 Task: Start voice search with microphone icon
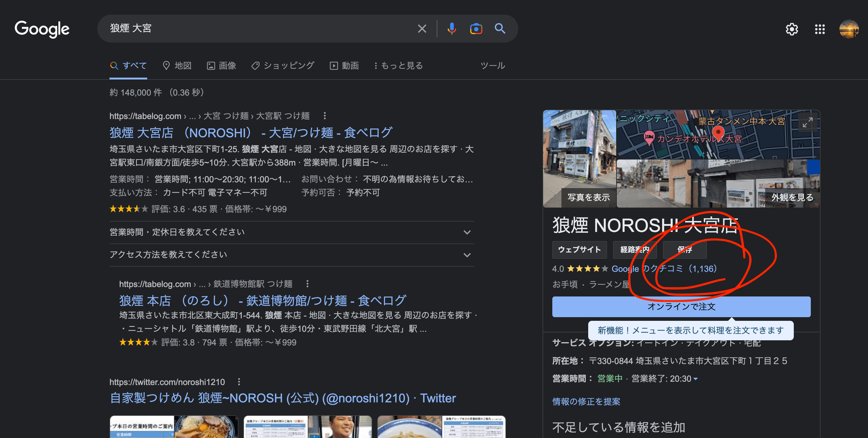click(452, 29)
